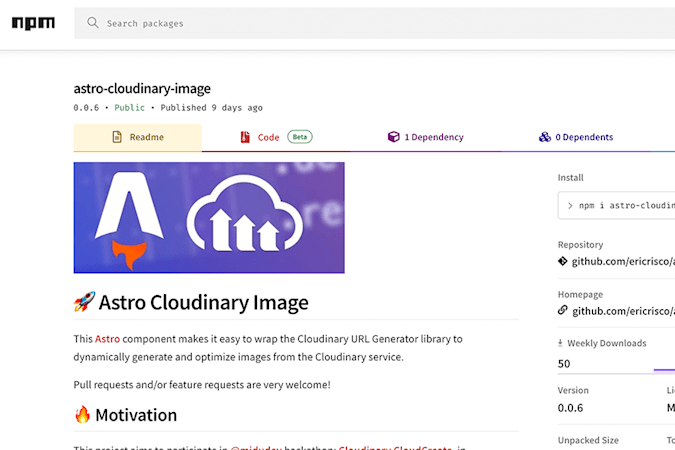The image size is (675, 450).
Task: Click the Unpacked Size label
Action: pos(588,440)
